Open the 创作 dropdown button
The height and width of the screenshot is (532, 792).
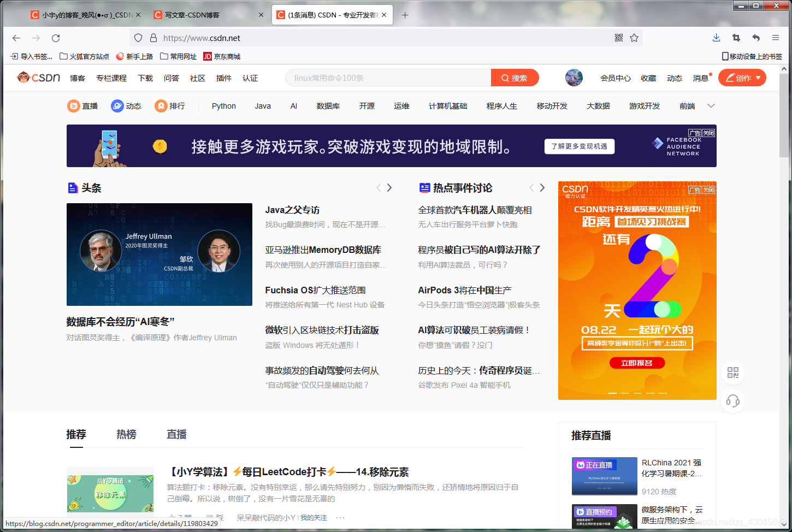(x=742, y=78)
